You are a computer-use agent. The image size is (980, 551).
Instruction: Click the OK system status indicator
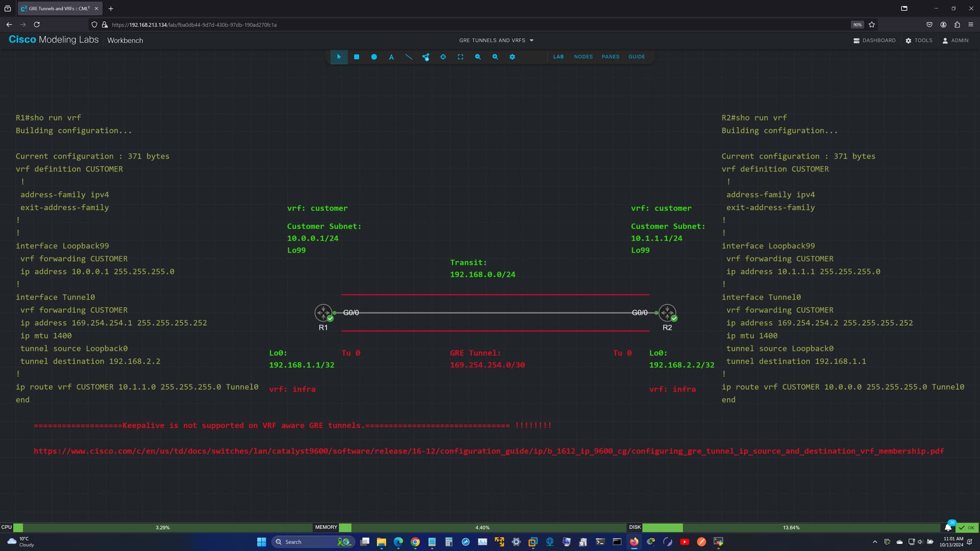pyautogui.click(x=967, y=528)
